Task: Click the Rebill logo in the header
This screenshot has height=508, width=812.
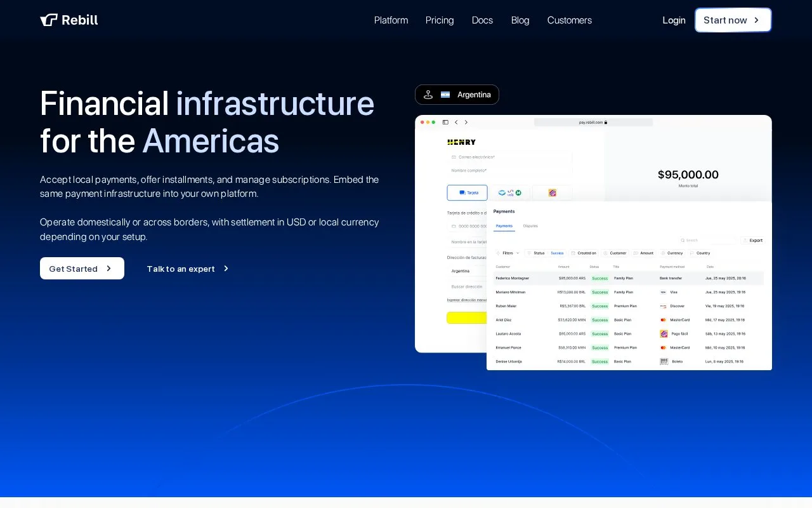Action: click(69, 20)
